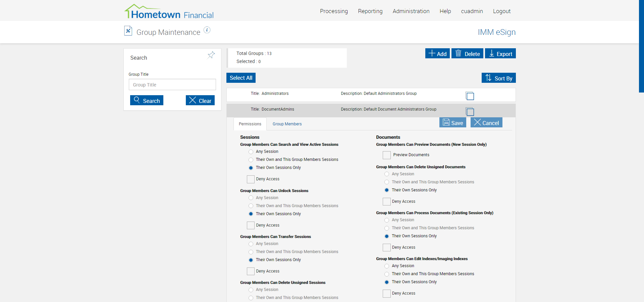Click the info icon beside Group Maintenance

(x=207, y=30)
